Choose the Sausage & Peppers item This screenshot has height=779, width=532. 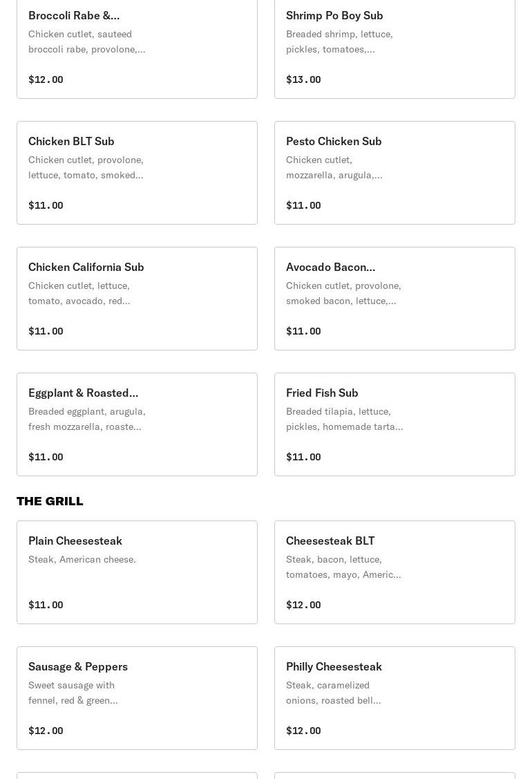137,698
